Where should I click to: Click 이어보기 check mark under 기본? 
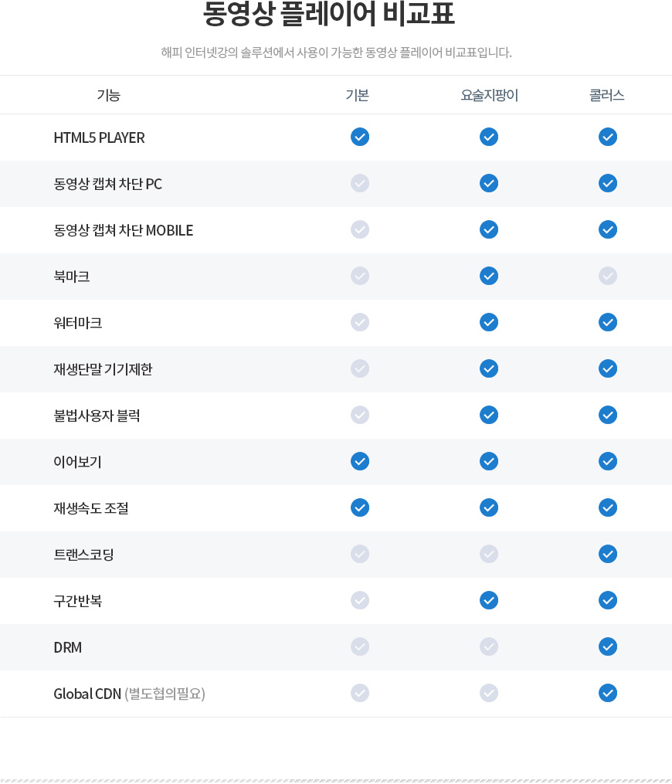(x=360, y=461)
